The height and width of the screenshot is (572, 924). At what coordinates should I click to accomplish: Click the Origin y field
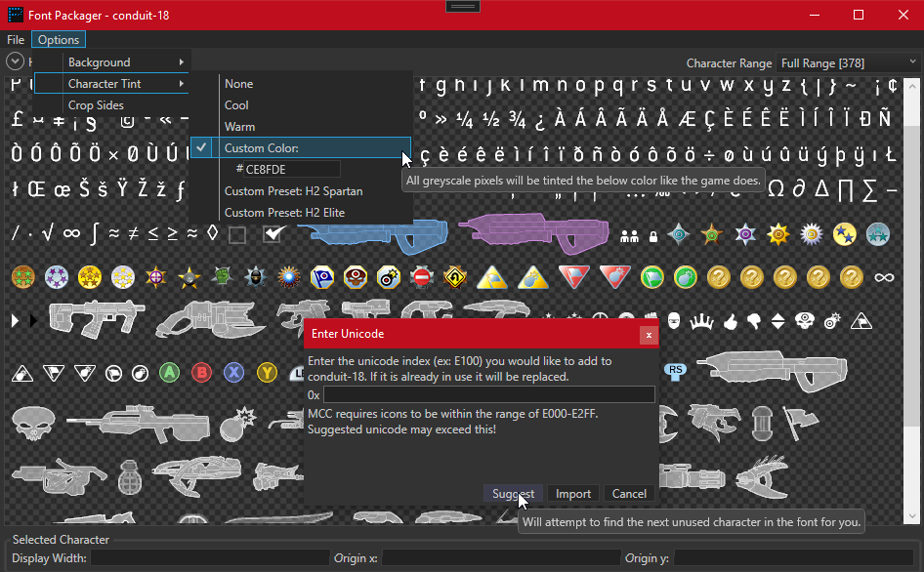click(793, 558)
